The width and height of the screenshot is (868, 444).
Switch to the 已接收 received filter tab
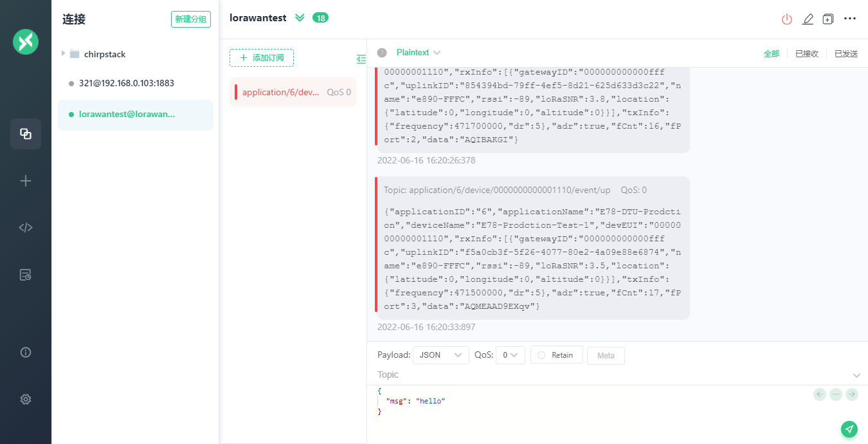pyautogui.click(x=806, y=54)
